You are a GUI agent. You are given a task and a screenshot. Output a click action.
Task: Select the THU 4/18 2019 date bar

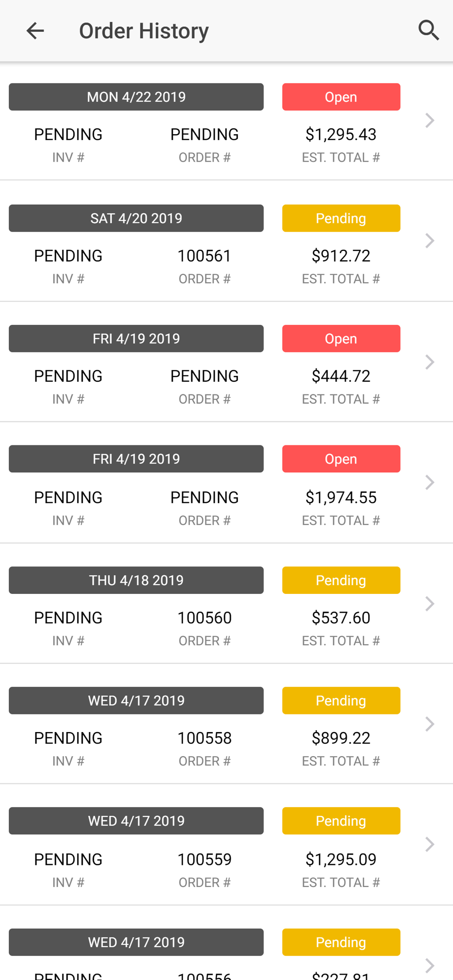click(136, 580)
